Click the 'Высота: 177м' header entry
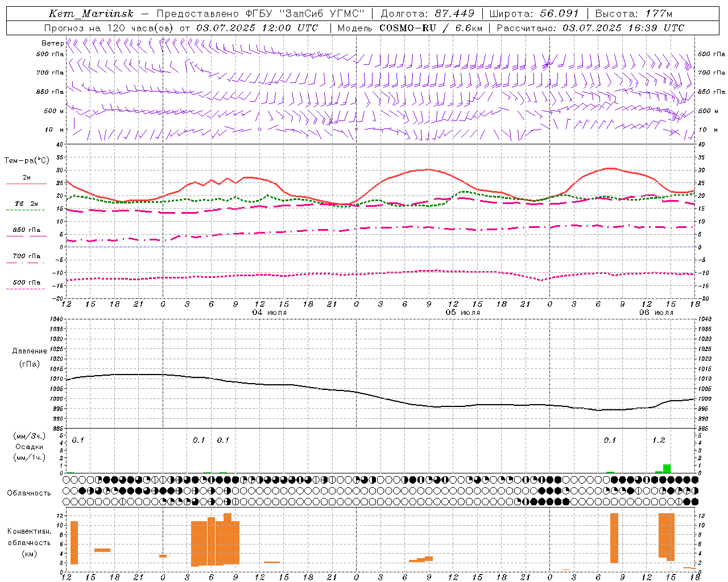Viewport: 728px width, 582px height. 634,14
